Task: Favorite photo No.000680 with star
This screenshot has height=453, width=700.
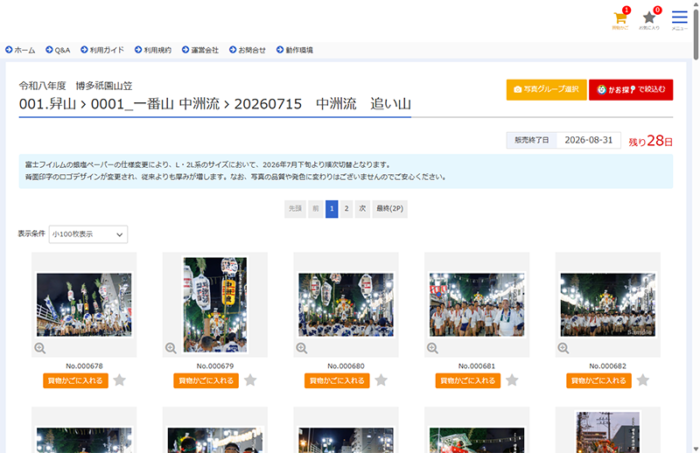Action: click(x=381, y=380)
